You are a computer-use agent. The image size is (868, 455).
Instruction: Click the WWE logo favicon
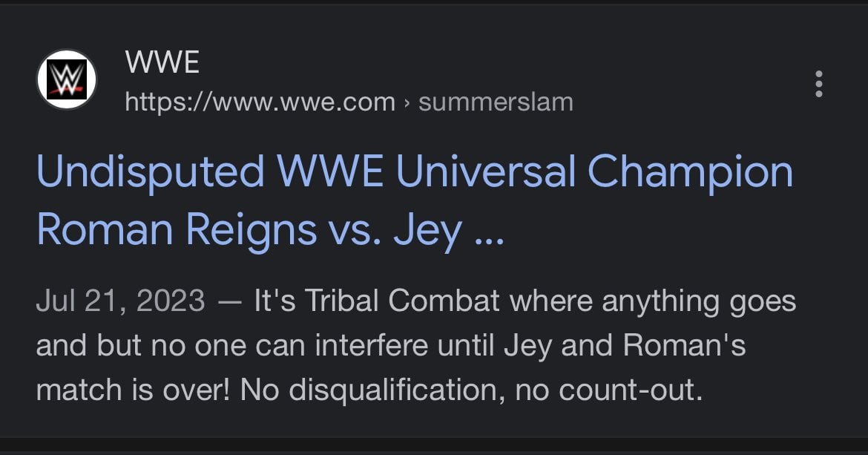(x=67, y=79)
